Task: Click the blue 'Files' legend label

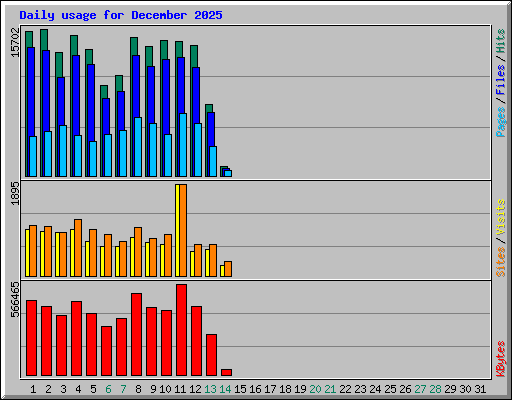Action: coord(501,79)
